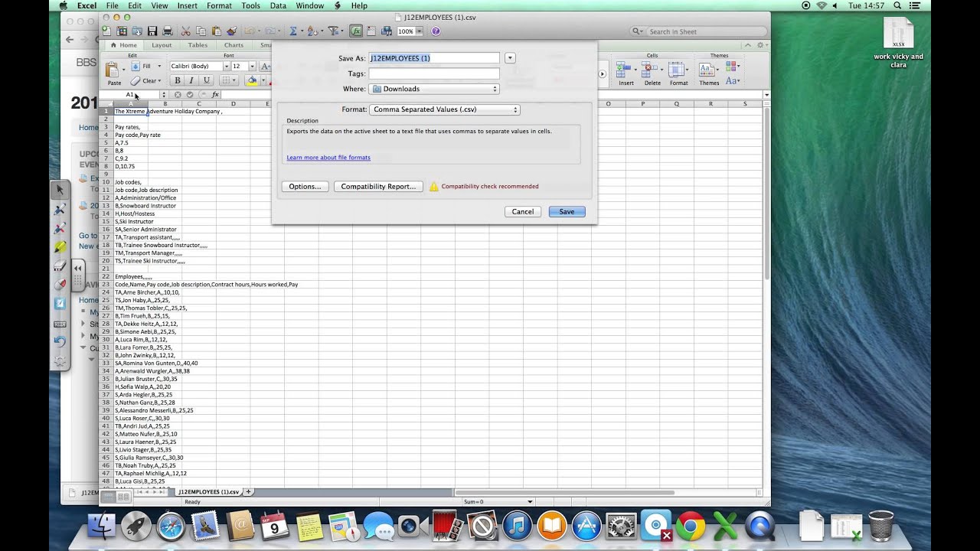The height and width of the screenshot is (551, 980).
Task: Click the formula bar confirm checkmark icon
Action: (190, 95)
